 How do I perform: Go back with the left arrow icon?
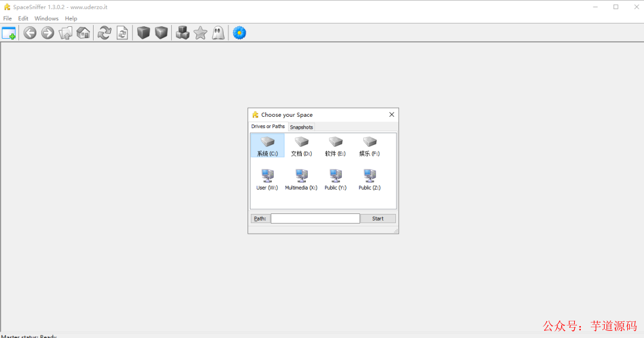point(30,33)
